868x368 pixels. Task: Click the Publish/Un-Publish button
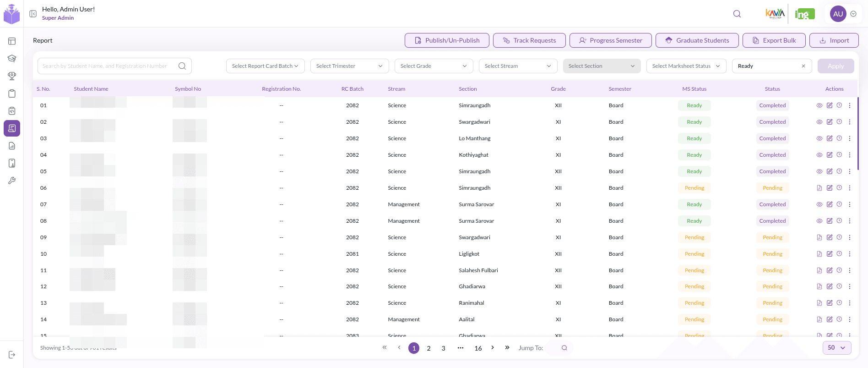pos(447,40)
